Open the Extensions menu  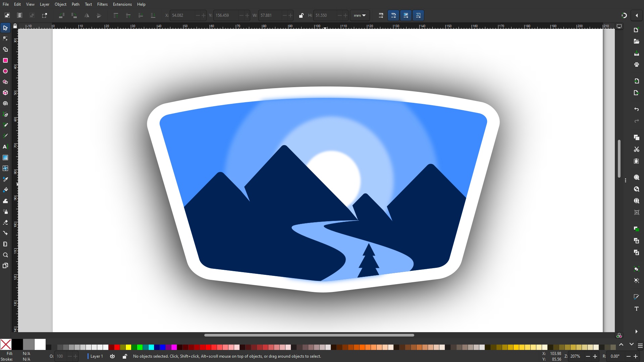coord(122,4)
